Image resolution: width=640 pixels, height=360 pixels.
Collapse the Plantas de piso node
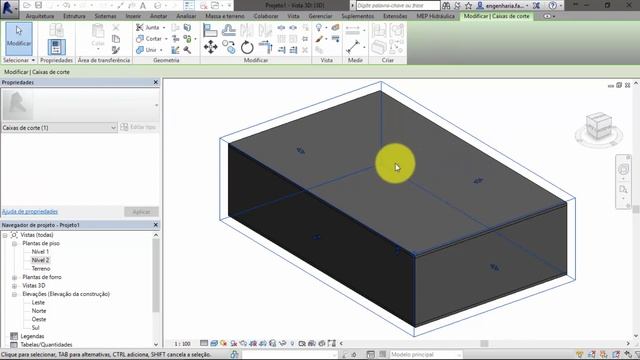click(x=14, y=244)
